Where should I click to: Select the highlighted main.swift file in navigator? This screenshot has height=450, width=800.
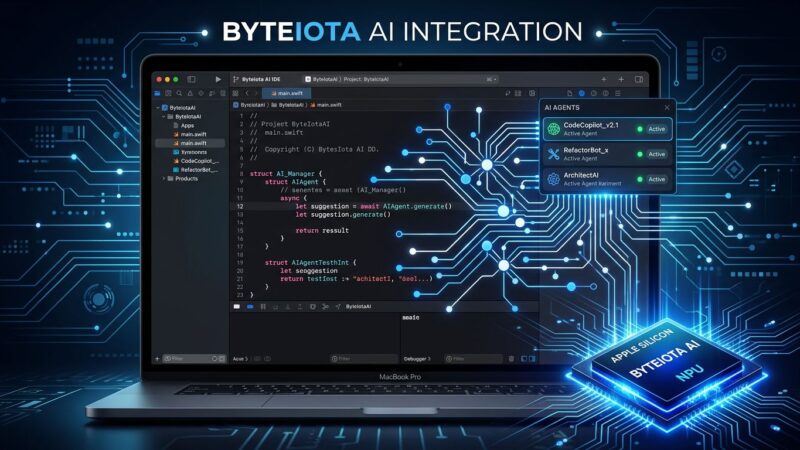190,143
